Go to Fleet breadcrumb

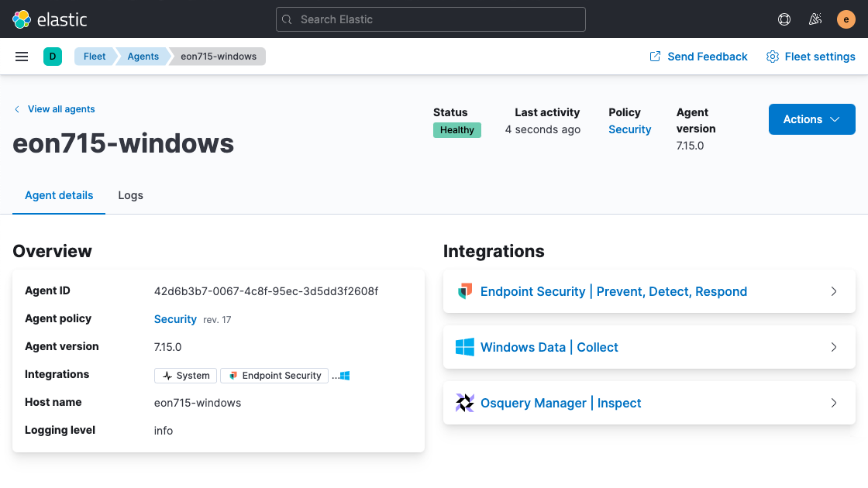95,57
